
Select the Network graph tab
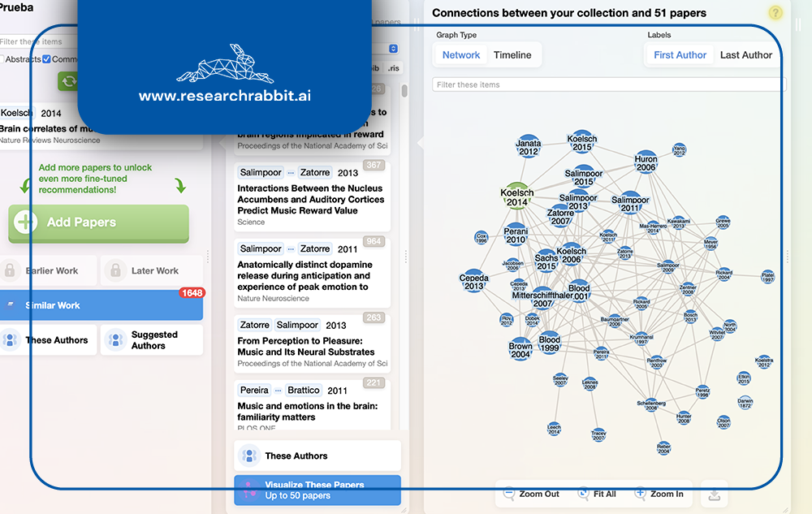[x=460, y=54]
